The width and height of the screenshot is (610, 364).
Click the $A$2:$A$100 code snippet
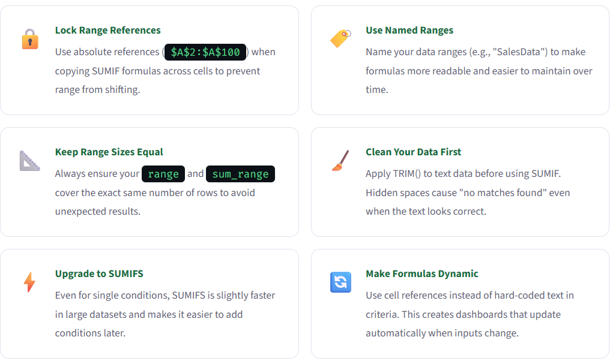pyautogui.click(x=205, y=52)
